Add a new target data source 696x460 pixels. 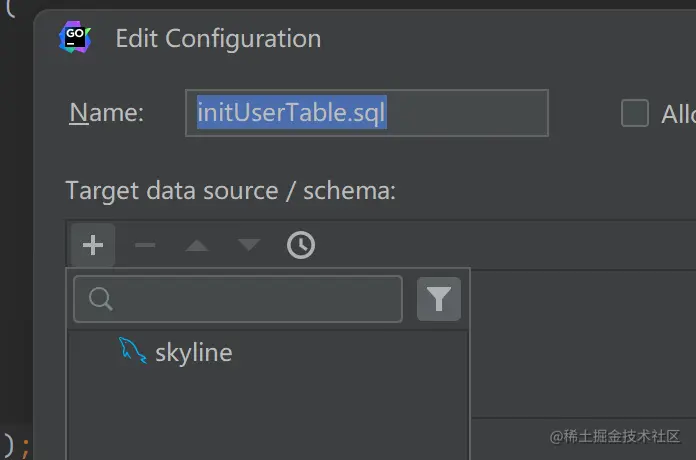[x=93, y=245]
